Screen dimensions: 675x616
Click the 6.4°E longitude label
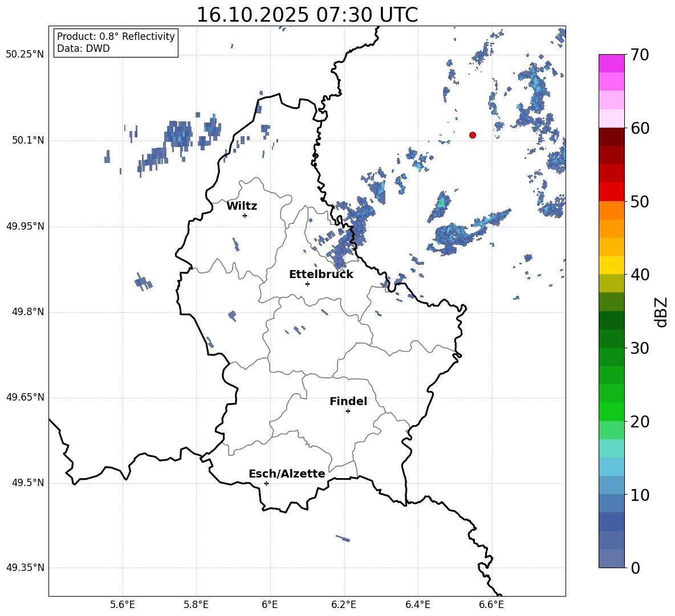coord(417,605)
